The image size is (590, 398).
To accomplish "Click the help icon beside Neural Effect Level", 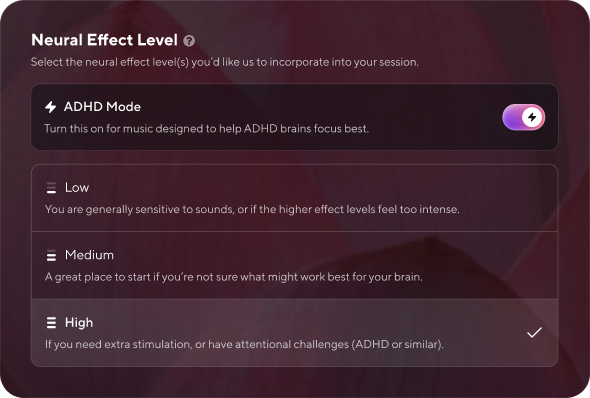I will [189, 41].
